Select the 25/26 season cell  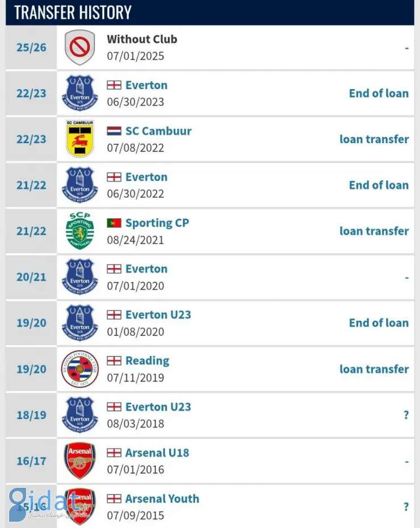pyautogui.click(x=31, y=48)
